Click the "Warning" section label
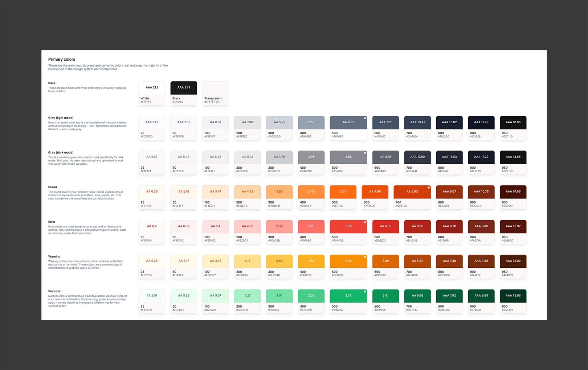Screen dimensions: 588x370 click(54, 256)
